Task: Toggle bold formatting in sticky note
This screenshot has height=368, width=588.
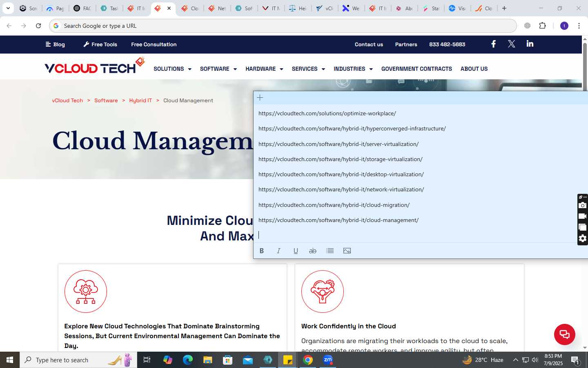Action: pyautogui.click(x=262, y=251)
